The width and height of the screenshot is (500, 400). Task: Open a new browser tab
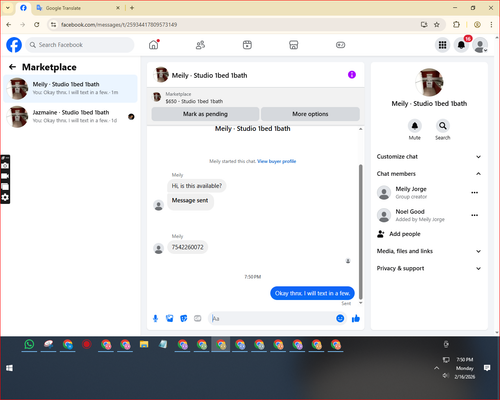(132, 8)
